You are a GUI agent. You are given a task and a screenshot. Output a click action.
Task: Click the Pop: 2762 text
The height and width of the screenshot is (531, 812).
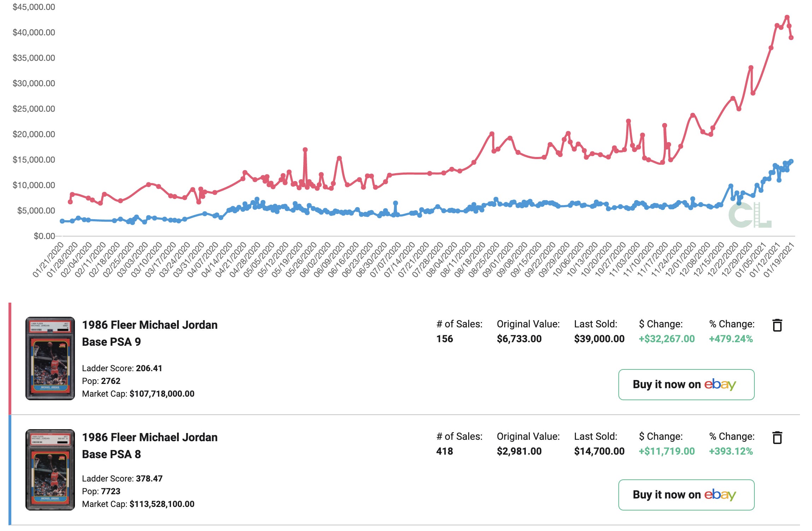101,381
